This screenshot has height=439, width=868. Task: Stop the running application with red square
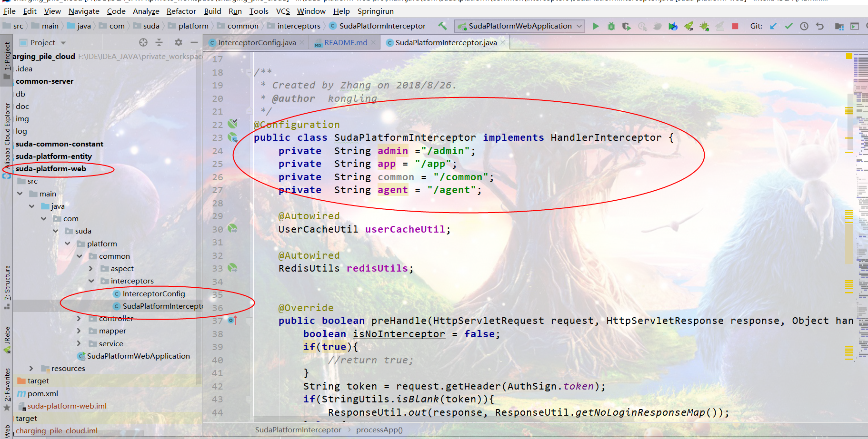coord(735,26)
